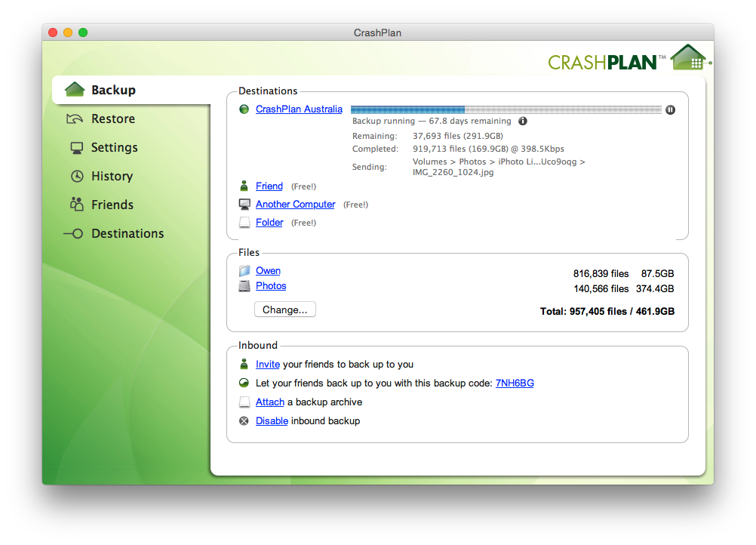This screenshot has height=545, width=756.
Task: Click '919,713 files (169.9GB) @ 398.5Kbps' text
Action: click(x=488, y=149)
